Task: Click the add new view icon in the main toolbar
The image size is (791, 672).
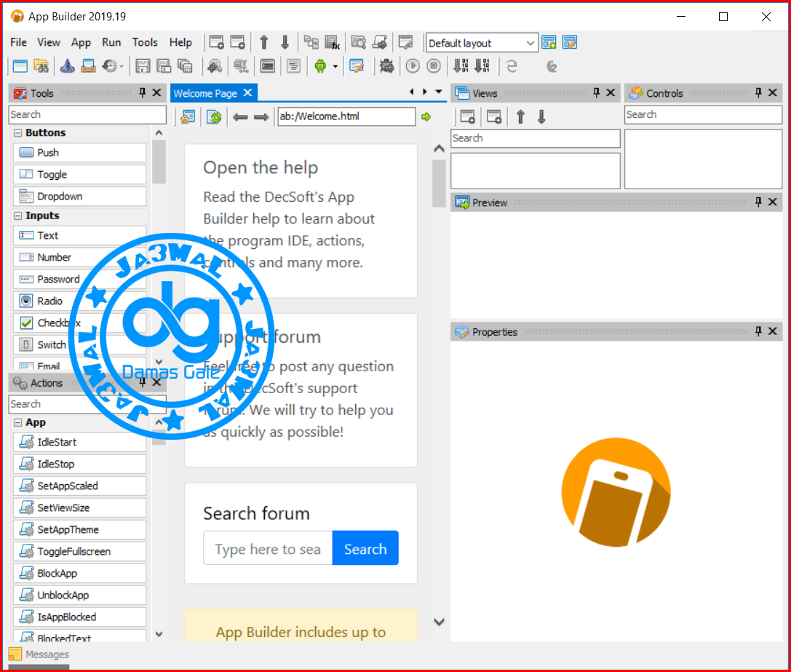Action: 217,42
